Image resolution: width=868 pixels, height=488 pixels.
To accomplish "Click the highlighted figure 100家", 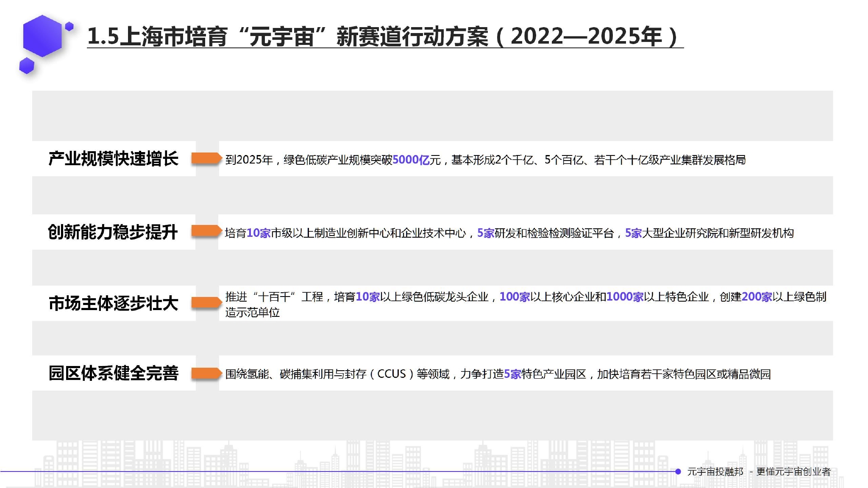I will coord(515,297).
